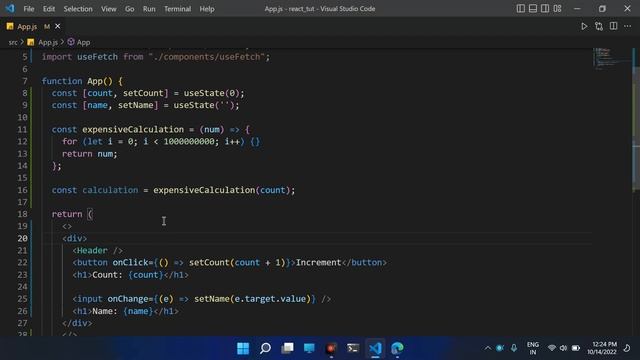Click 'expensiveCalculation' on line 11

133,130
